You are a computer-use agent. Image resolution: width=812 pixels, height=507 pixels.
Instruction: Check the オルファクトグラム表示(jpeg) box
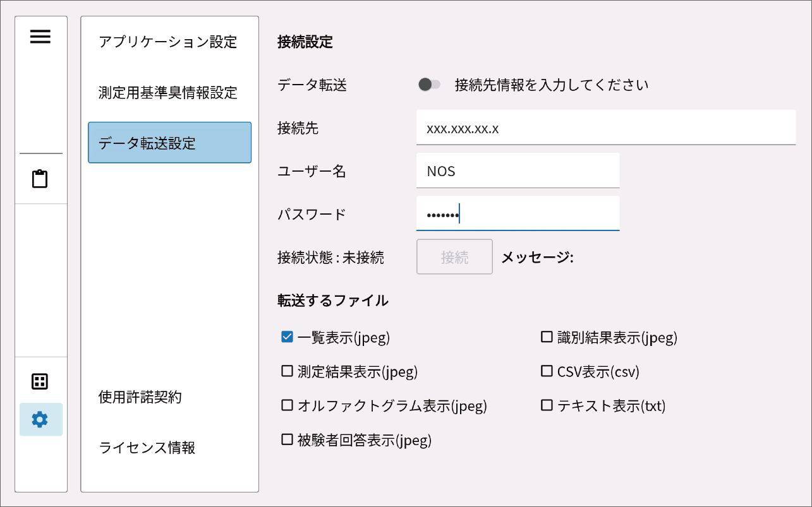click(288, 405)
